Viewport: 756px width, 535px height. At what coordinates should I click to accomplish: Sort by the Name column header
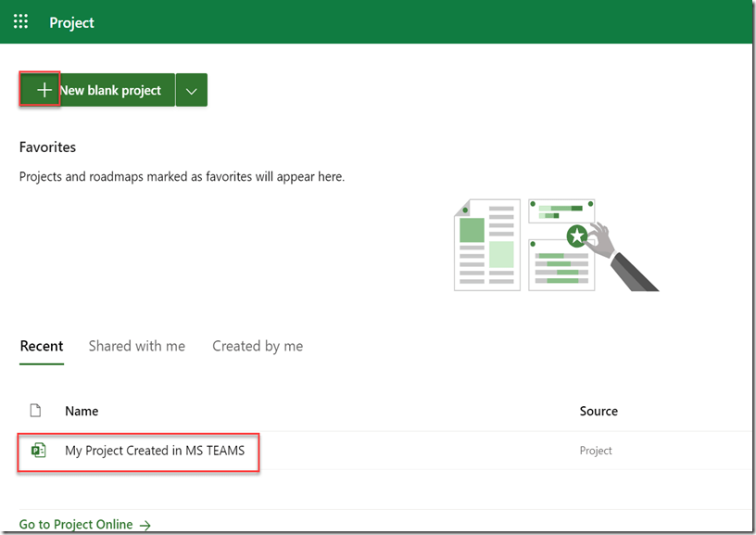pyautogui.click(x=82, y=411)
